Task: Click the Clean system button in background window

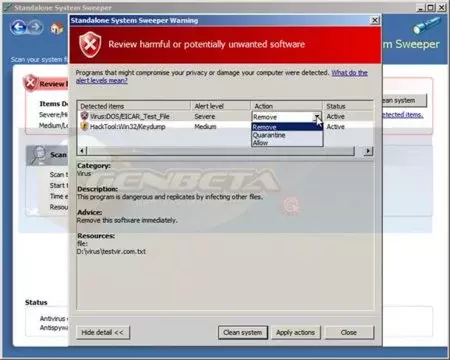Action: tap(404, 100)
